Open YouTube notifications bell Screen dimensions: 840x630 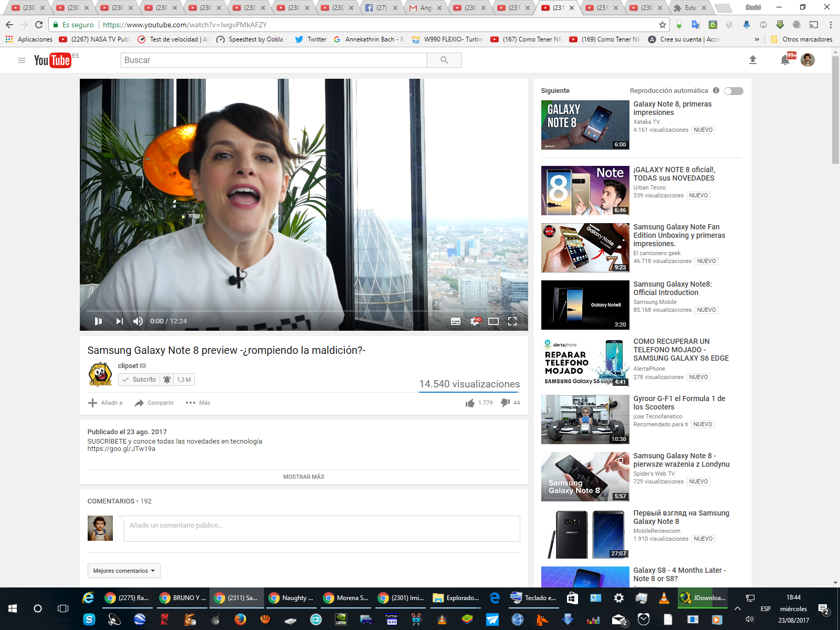click(785, 60)
